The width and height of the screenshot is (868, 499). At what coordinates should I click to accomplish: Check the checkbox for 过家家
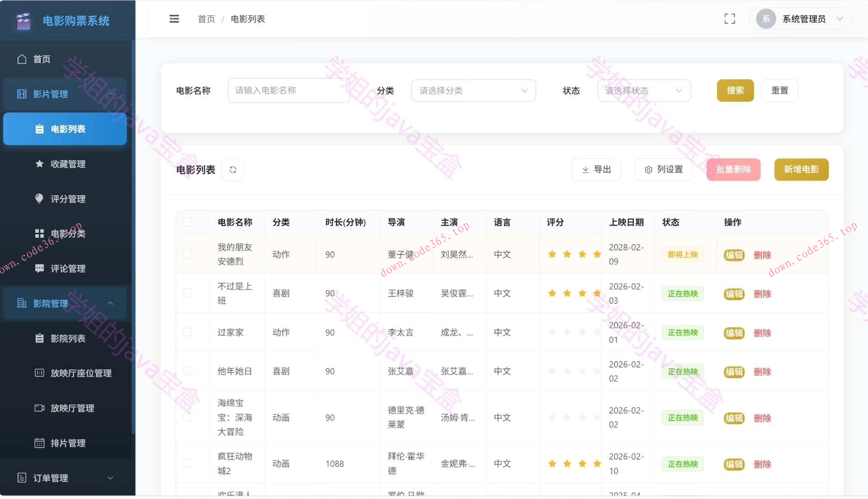point(188,332)
